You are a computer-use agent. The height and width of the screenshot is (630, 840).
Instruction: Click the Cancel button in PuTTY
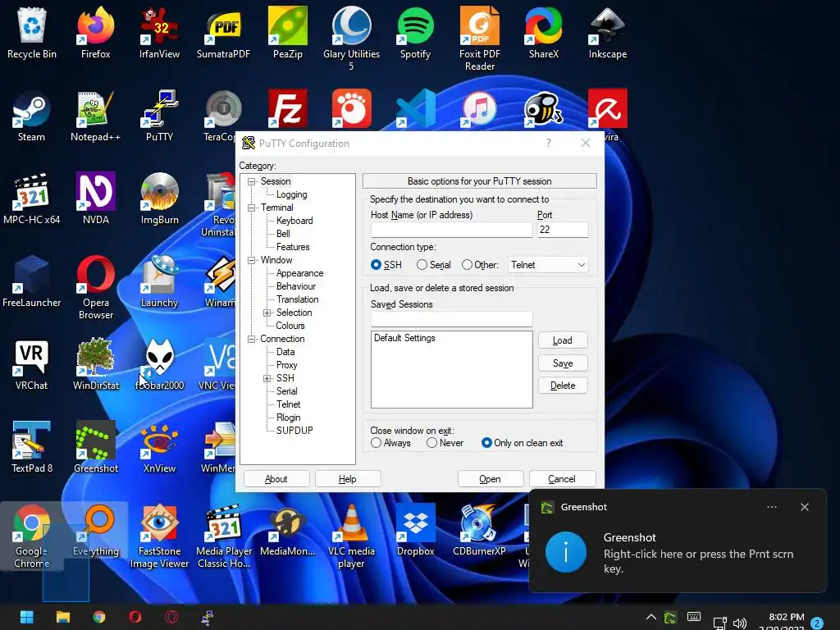562,479
